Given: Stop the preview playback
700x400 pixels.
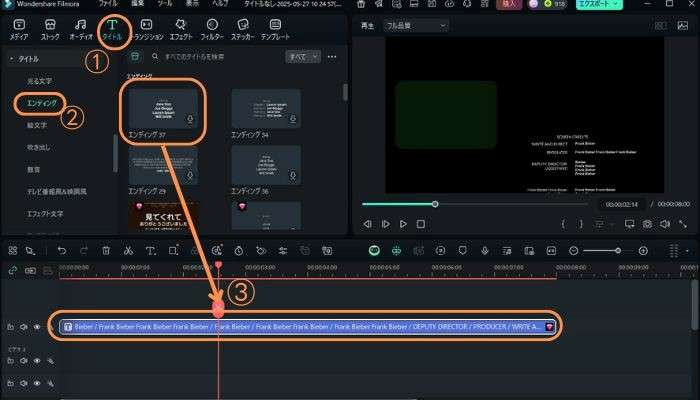Looking at the screenshot, I should tap(421, 224).
